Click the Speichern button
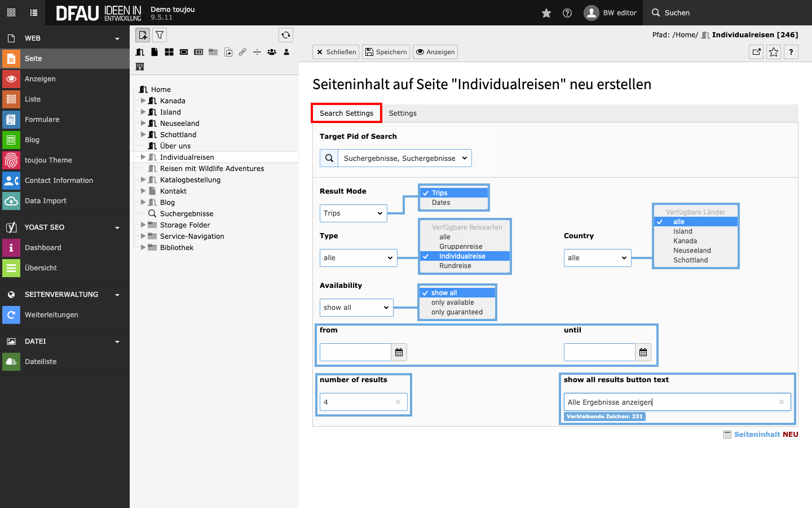 [386, 52]
